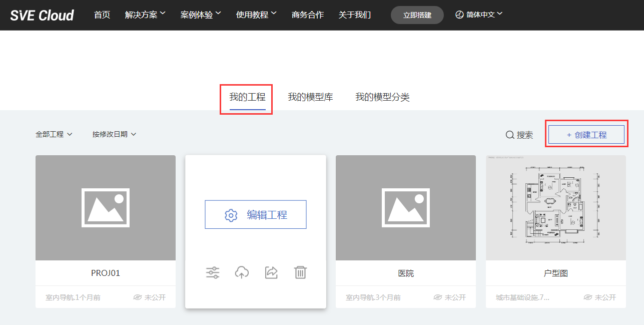Expand the 按修改日期 sort dropdown
Image resolution: width=644 pixels, height=325 pixels.
[114, 134]
